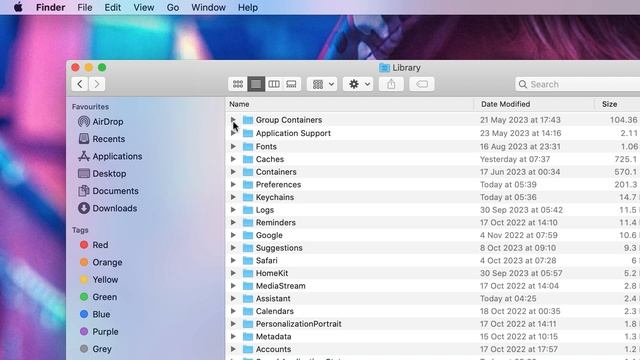Select the Accounts folder icon
Screen dimensions: 640x360
tap(248, 349)
